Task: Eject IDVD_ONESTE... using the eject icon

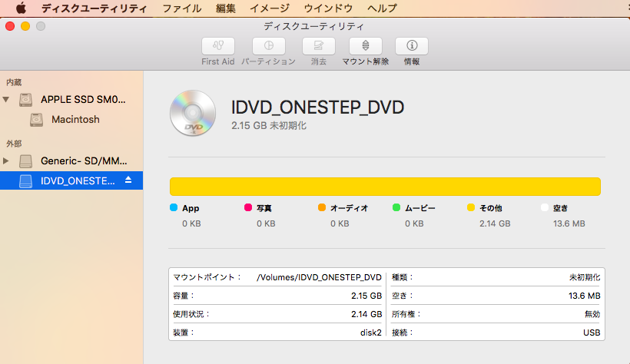Action: point(128,180)
